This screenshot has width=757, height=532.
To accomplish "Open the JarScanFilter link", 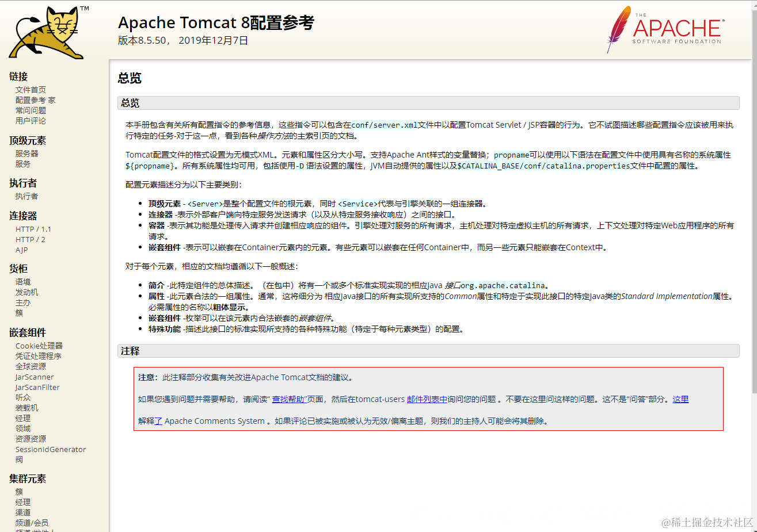I will [x=37, y=387].
